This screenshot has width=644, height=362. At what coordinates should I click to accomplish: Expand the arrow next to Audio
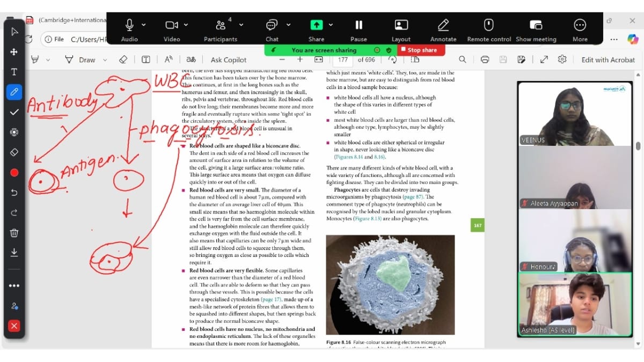[x=143, y=25]
